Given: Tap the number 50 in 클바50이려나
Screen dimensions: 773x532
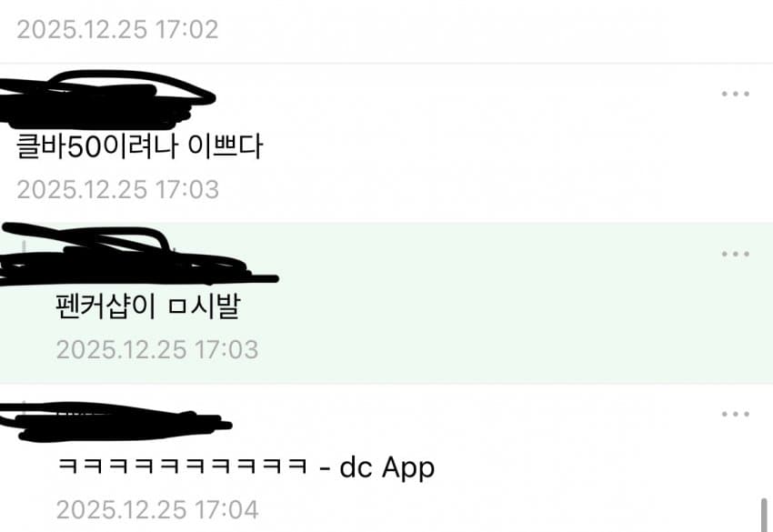Looking at the screenshot, I should click(84, 147).
